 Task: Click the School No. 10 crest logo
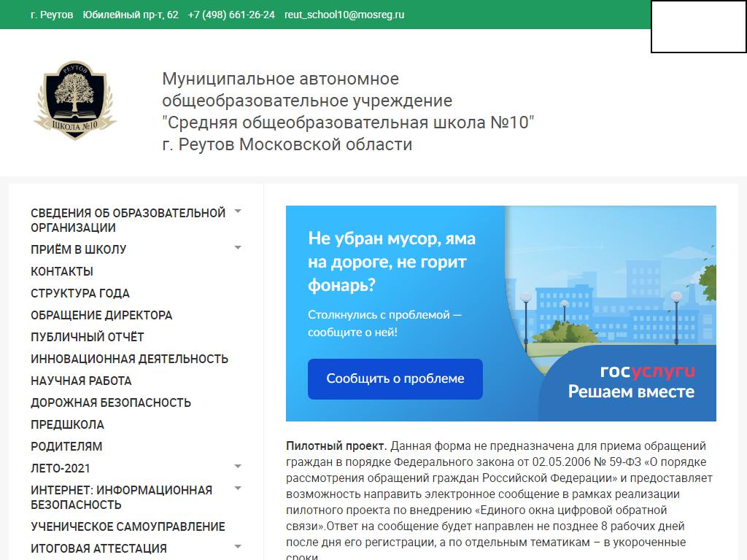75,101
